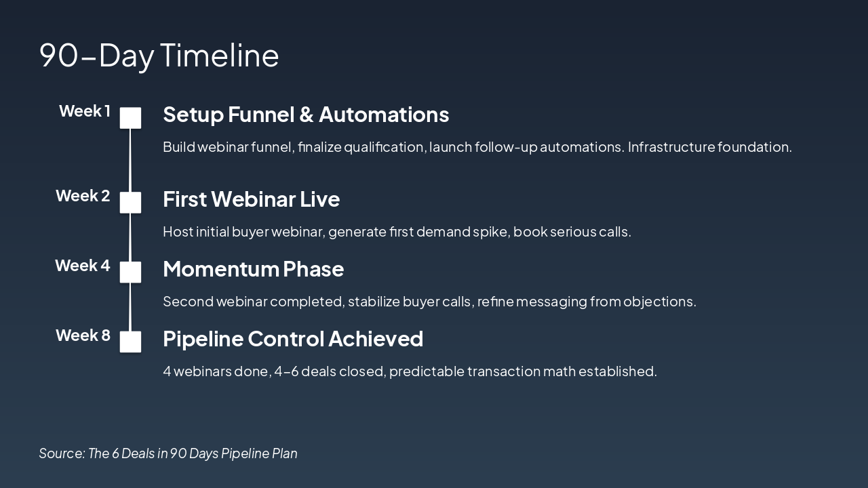
Task: Click the timeline line between Week 1 and Week 2
Action: [130, 160]
